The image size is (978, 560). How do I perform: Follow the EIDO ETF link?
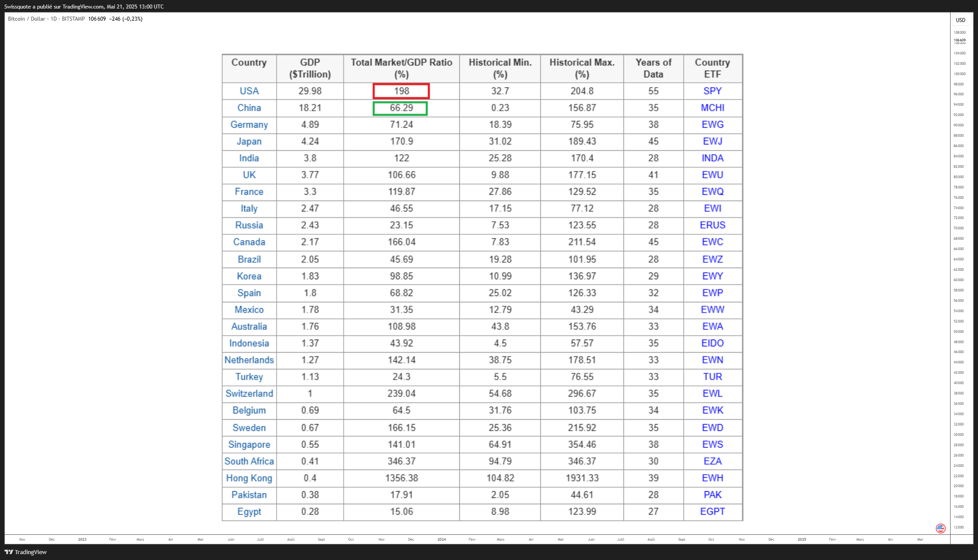pos(713,343)
